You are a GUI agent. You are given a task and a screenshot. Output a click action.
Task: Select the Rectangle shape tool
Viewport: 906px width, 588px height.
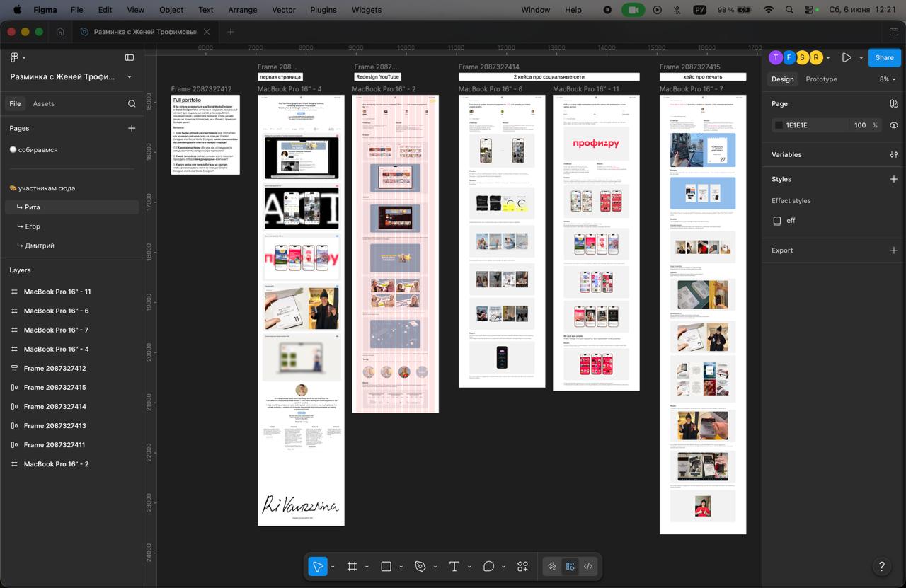(386, 566)
